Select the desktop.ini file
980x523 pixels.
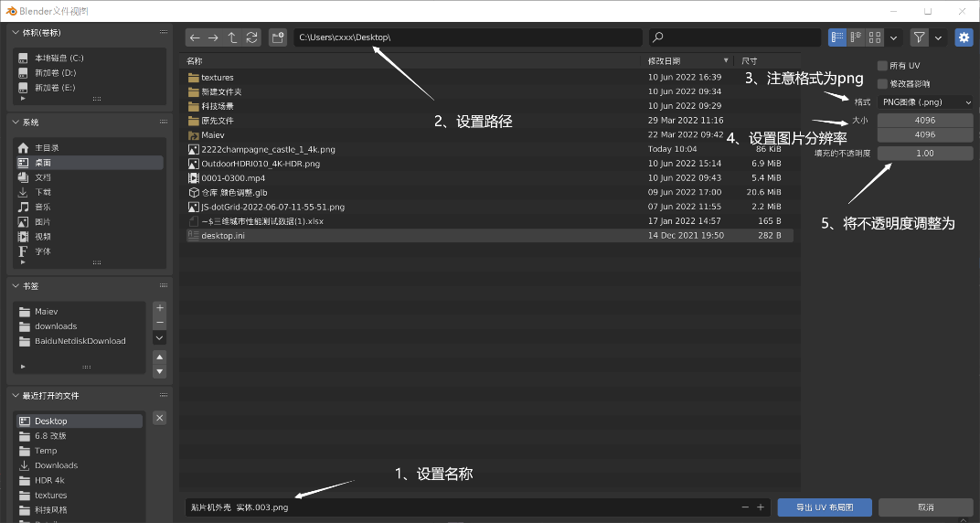[490, 236]
